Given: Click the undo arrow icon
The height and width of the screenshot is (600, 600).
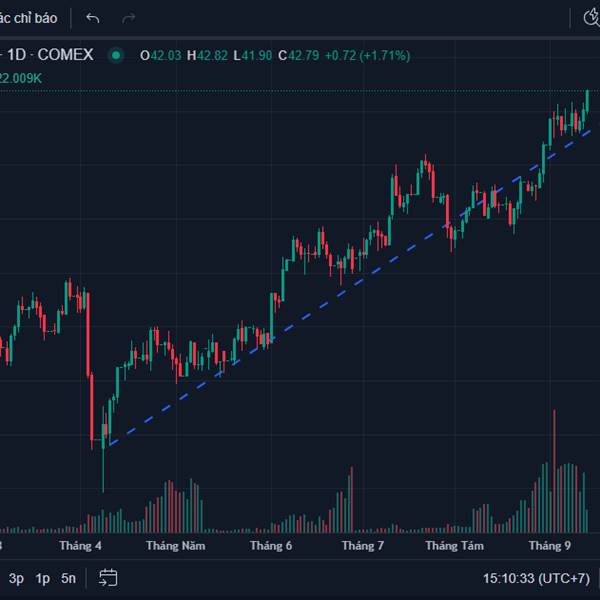Looking at the screenshot, I should (93, 18).
